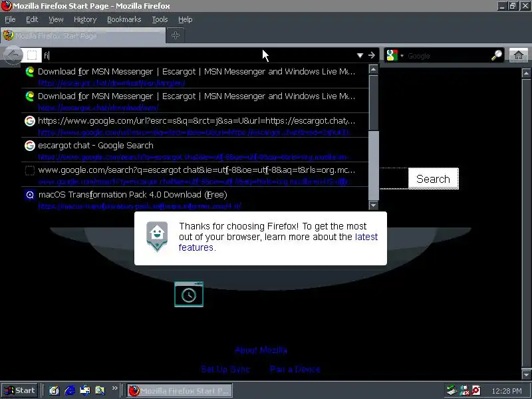Click the autocomplete list scroll-up arrow
This screenshot has height=399, width=532.
[374, 70]
